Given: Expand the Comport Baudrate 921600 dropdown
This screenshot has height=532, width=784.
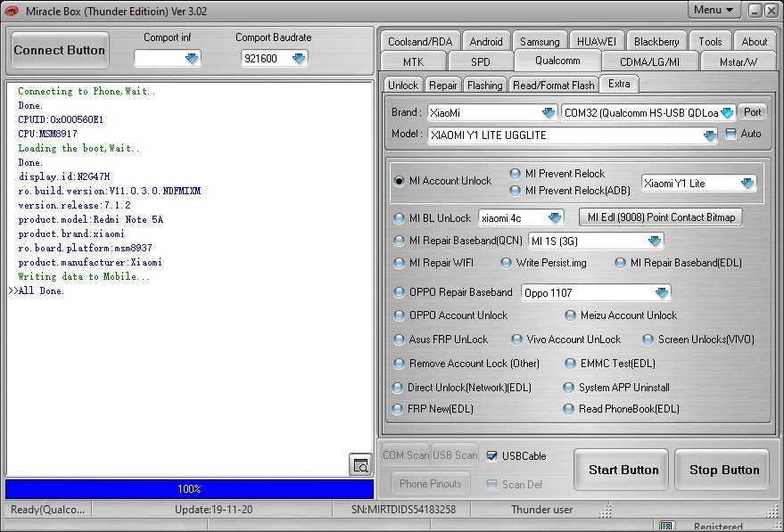Looking at the screenshot, I should pyautogui.click(x=299, y=59).
